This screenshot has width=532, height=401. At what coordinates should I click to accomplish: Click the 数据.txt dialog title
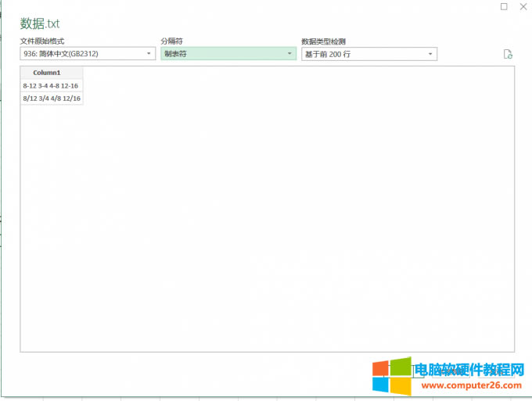pyautogui.click(x=40, y=24)
